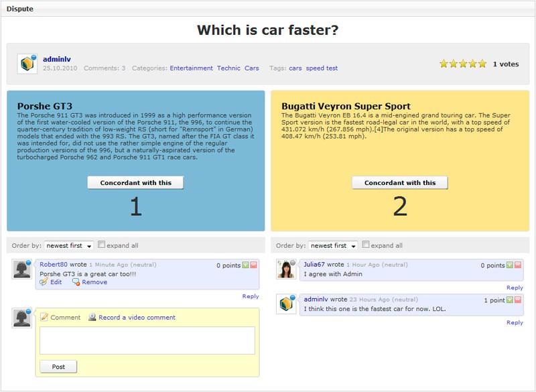Click the second rating star
536x392 pixels.
pyautogui.click(x=454, y=64)
